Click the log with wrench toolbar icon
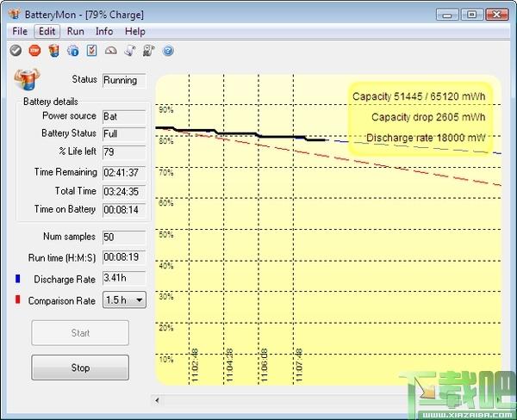Image resolution: width=517 pixels, height=420 pixels. pos(149,51)
